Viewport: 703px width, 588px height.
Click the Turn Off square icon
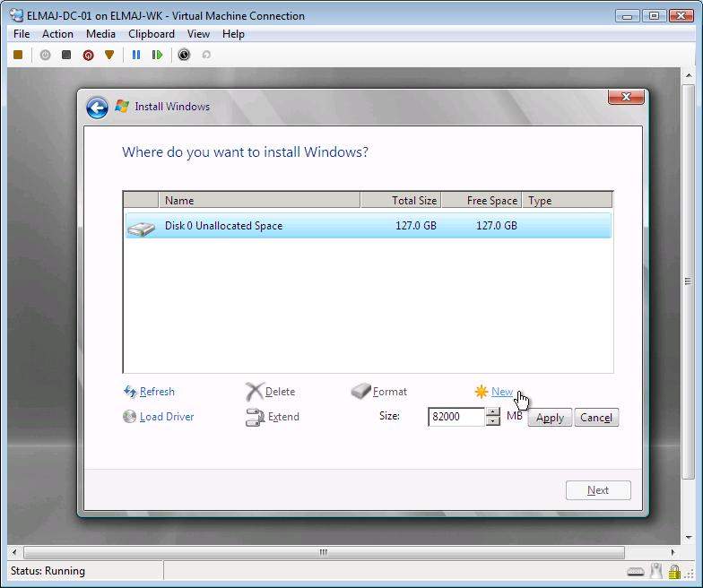point(66,55)
